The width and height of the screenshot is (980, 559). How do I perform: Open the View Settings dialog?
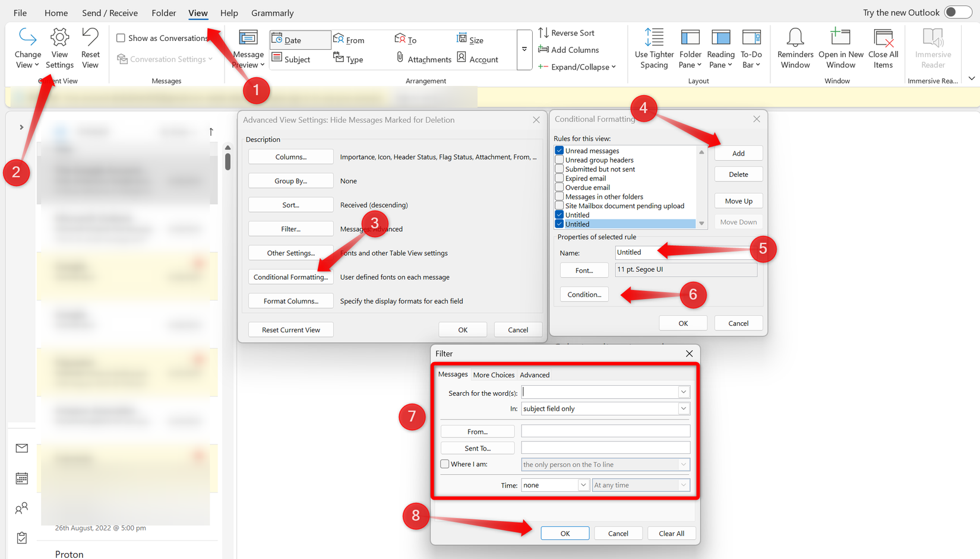point(59,47)
